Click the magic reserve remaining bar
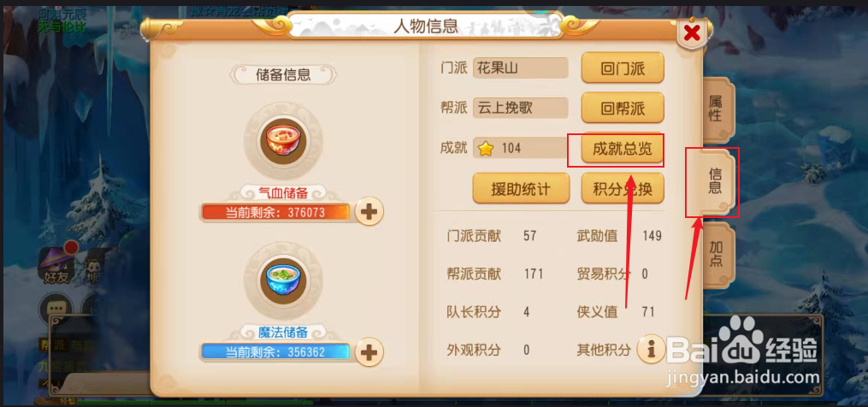The image size is (868, 407). click(275, 352)
